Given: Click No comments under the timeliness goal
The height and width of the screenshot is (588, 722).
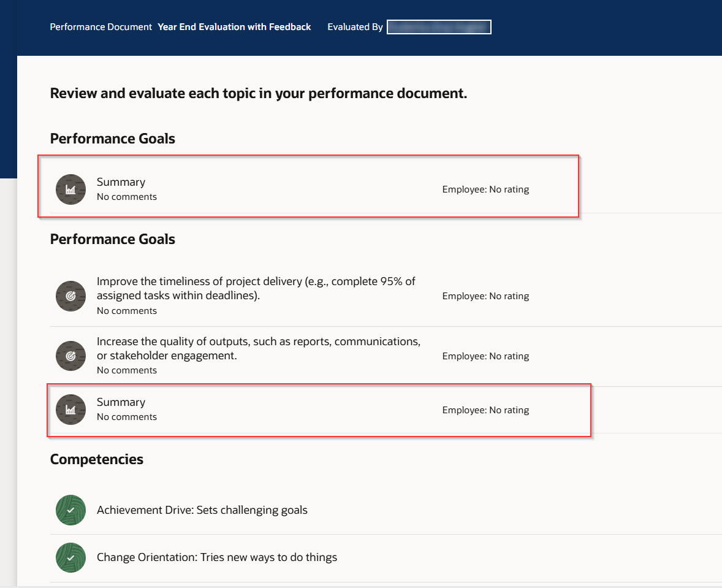Looking at the screenshot, I should (x=127, y=311).
